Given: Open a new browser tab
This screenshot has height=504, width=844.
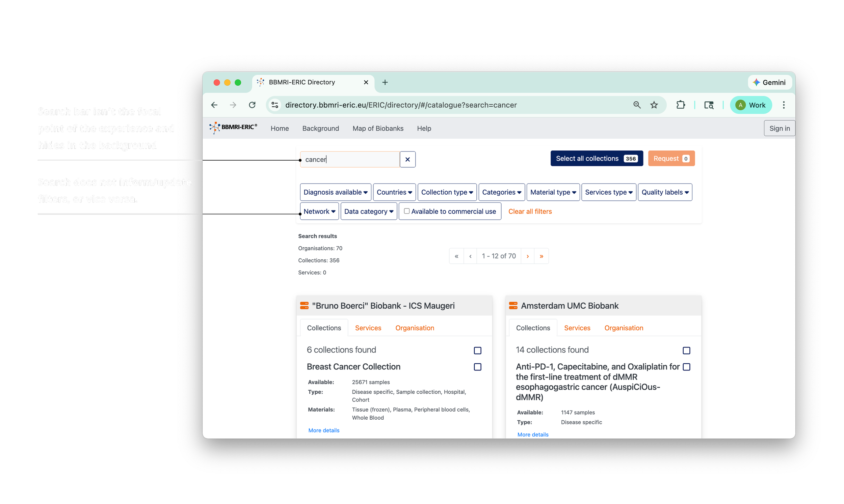Looking at the screenshot, I should click(x=385, y=82).
